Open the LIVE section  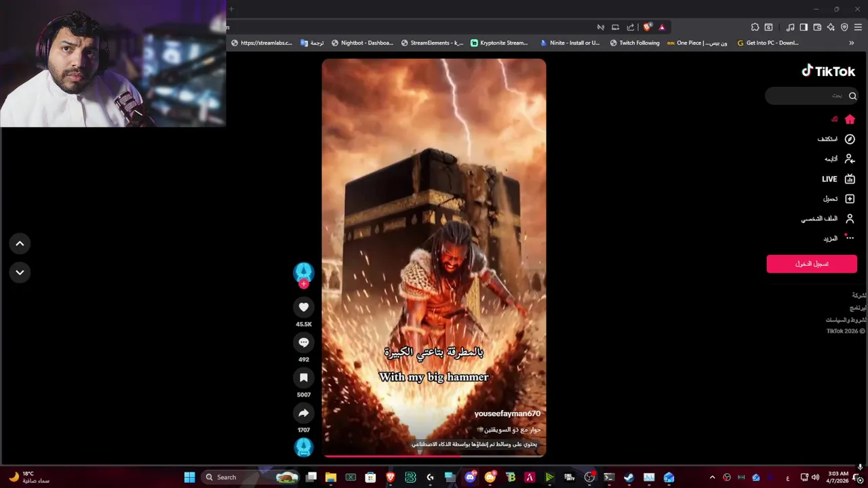coord(839,179)
